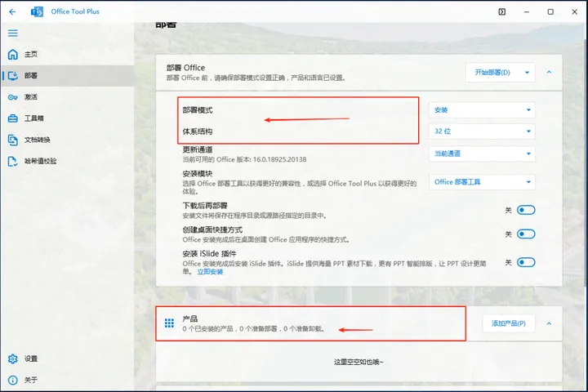Click the 添加产品(P) button
This screenshot has height=392, width=588.
(x=509, y=323)
